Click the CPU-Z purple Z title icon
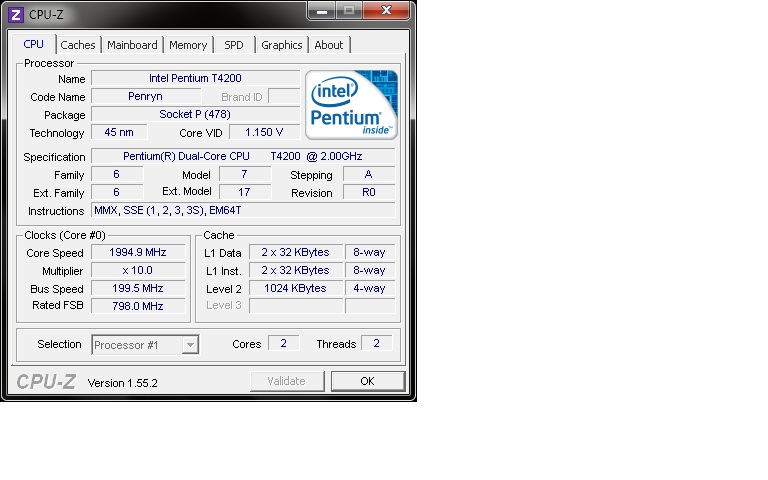This screenshot has height=480, width=768. (x=16, y=15)
